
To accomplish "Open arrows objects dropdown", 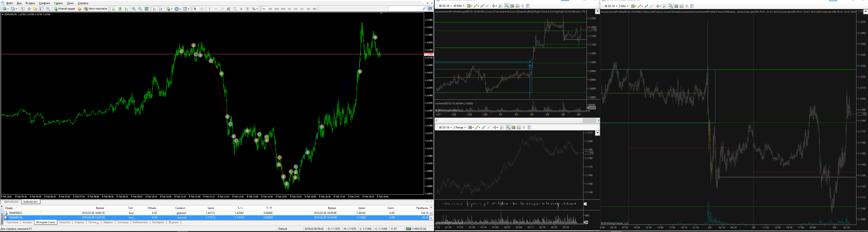I will (255, 9).
